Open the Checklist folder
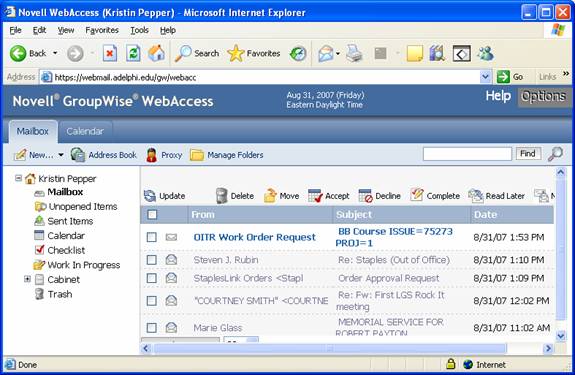The height and width of the screenshot is (375, 575). (60, 250)
